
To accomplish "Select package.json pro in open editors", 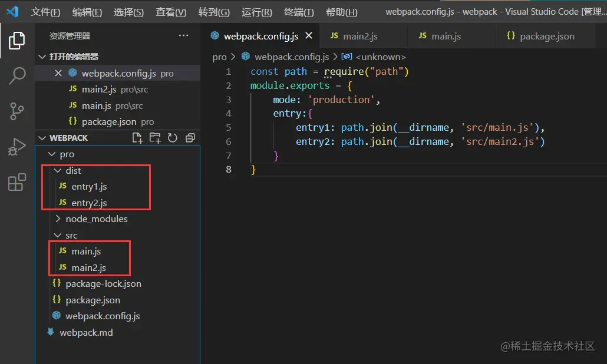I will click(x=118, y=122).
